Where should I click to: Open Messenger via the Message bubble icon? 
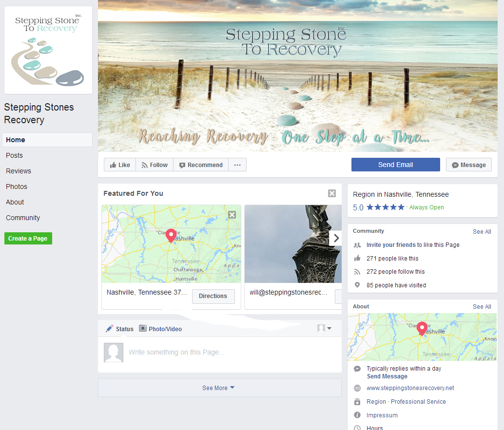455,165
